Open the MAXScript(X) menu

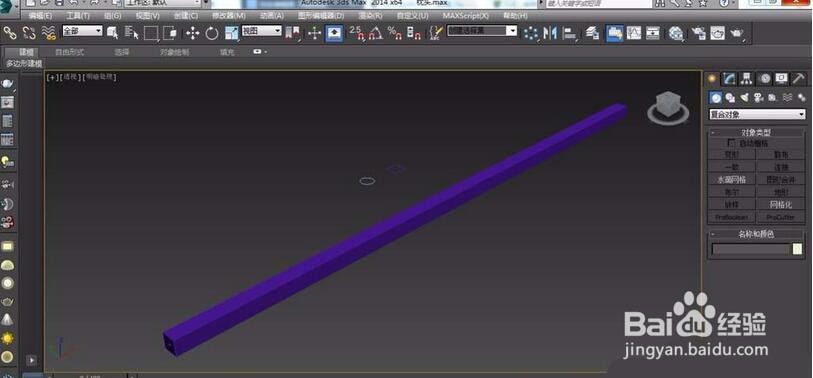click(466, 16)
